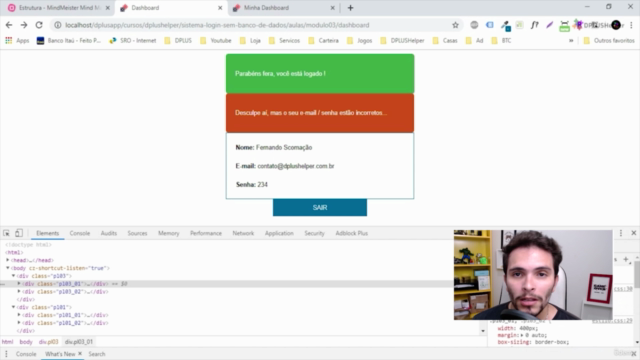Collapse the div class pl01 node

[x=13, y=307]
